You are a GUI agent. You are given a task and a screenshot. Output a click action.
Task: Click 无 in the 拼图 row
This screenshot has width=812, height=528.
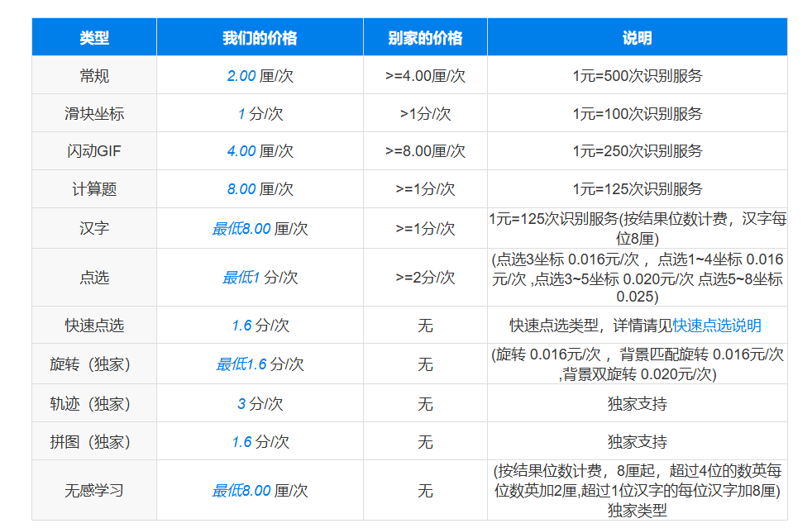tap(425, 441)
